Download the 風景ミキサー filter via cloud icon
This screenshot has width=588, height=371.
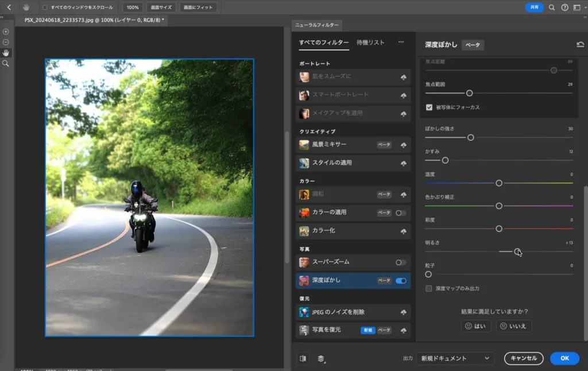tap(403, 145)
